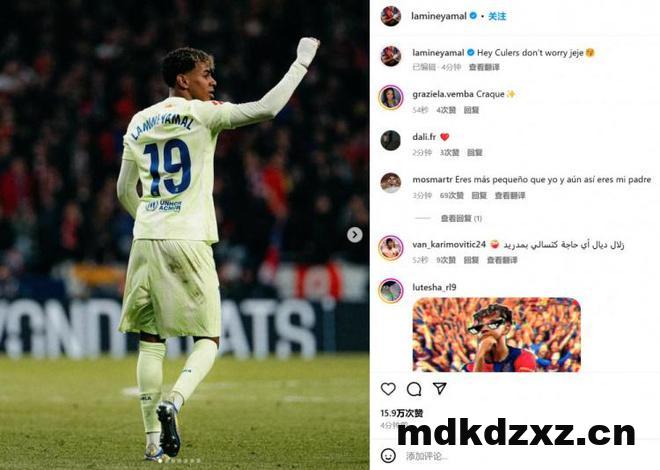
Task: Open lamineyamal profile picture in header
Action: 391,16
